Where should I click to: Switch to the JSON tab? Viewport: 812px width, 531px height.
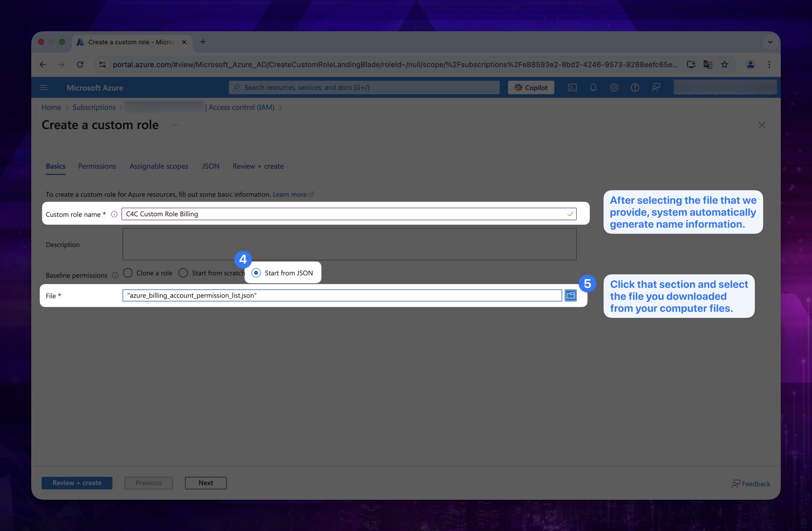pos(211,166)
